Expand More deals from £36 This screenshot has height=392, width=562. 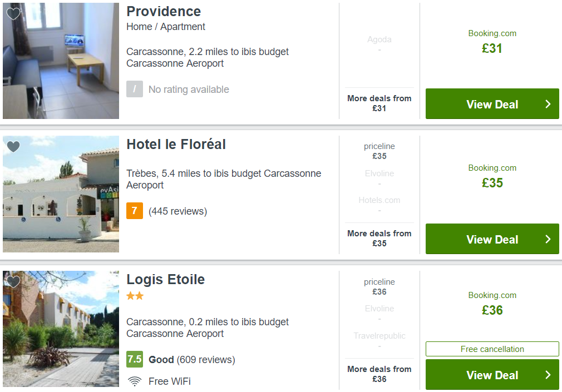379,374
